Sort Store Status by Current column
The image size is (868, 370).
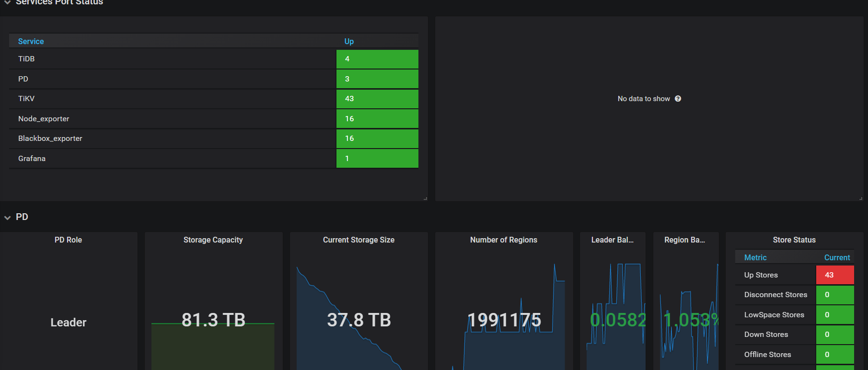[837, 258]
